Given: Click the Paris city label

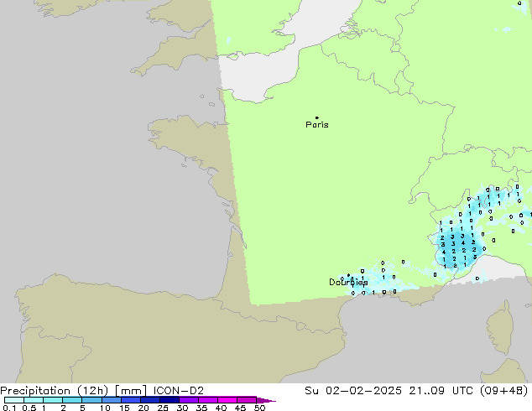Looking at the screenshot, I should (317, 125).
